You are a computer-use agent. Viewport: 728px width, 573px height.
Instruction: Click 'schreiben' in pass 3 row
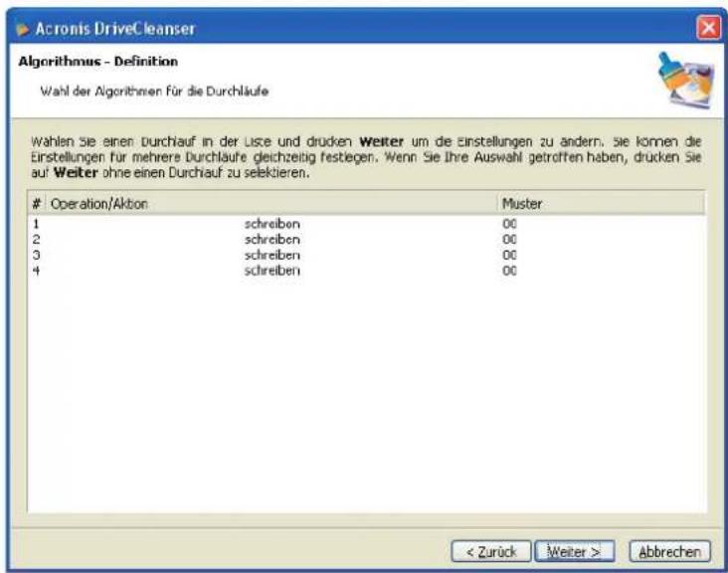[x=273, y=255]
